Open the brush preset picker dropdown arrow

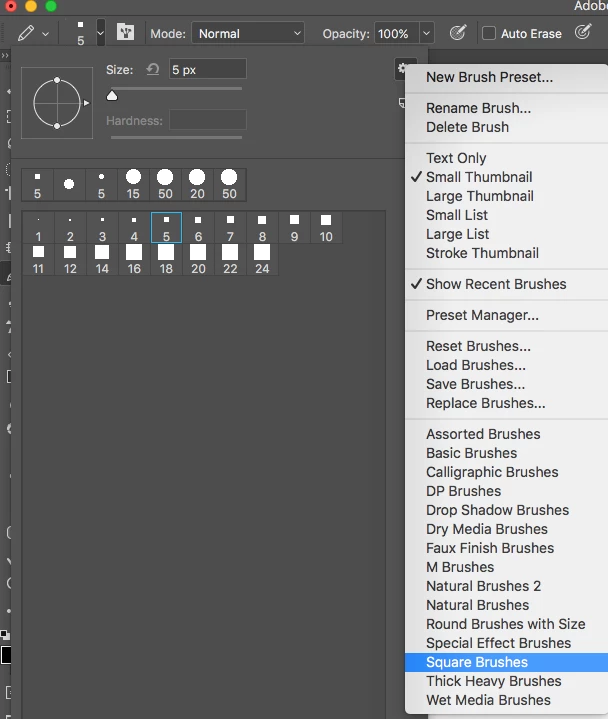coord(100,33)
